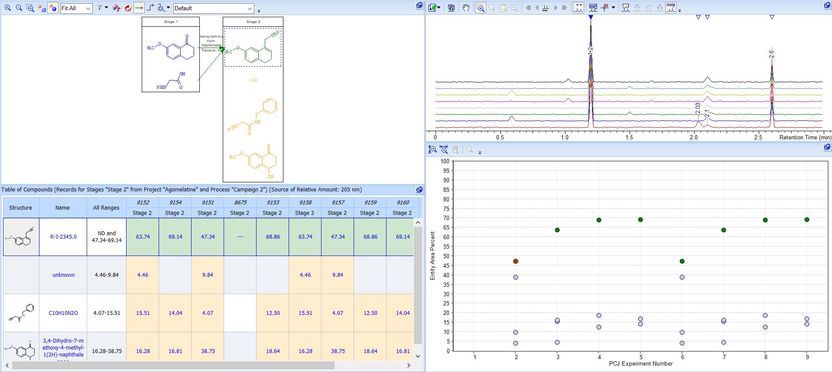Click the table horizontal scrollbar right arrow
Image resolution: width=832 pixels, height=372 pixels.
tap(409, 366)
